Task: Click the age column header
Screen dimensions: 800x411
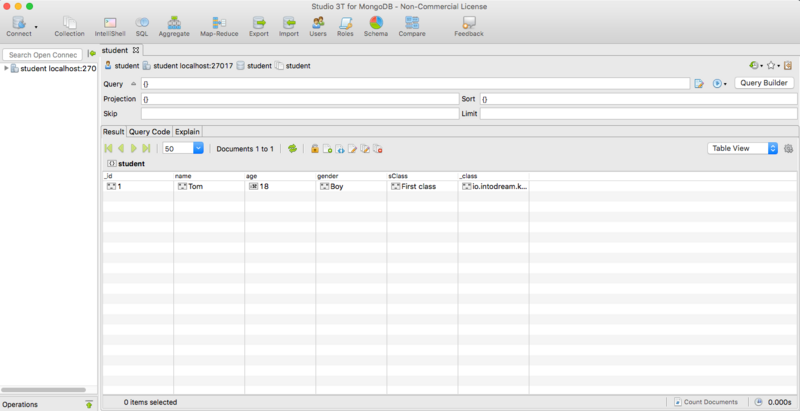Action: click(280, 176)
